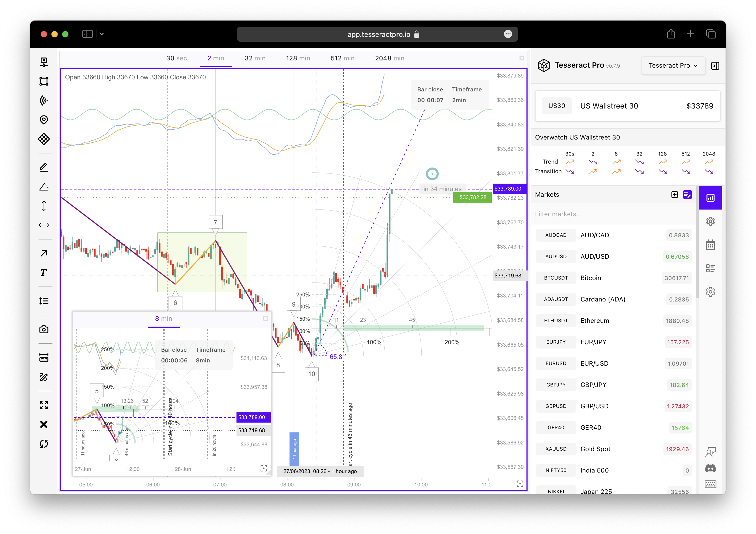Select the rectangle drawing tool

click(44, 81)
